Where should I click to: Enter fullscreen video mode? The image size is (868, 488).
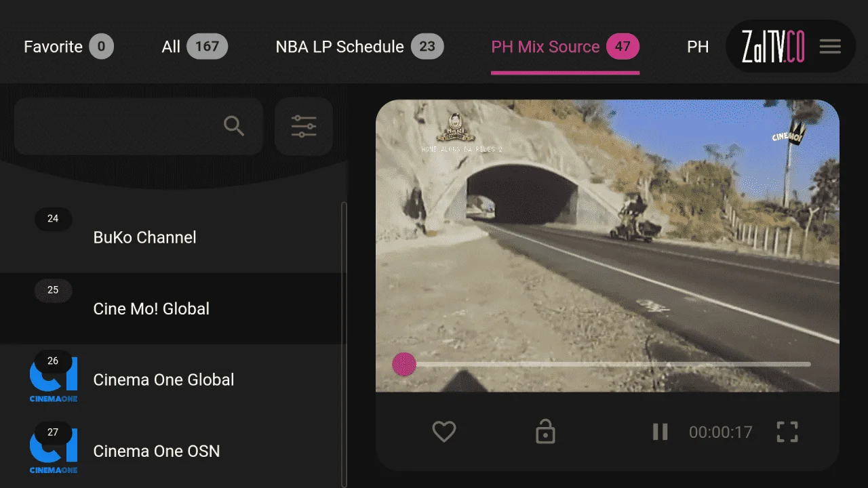pyautogui.click(x=787, y=432)
